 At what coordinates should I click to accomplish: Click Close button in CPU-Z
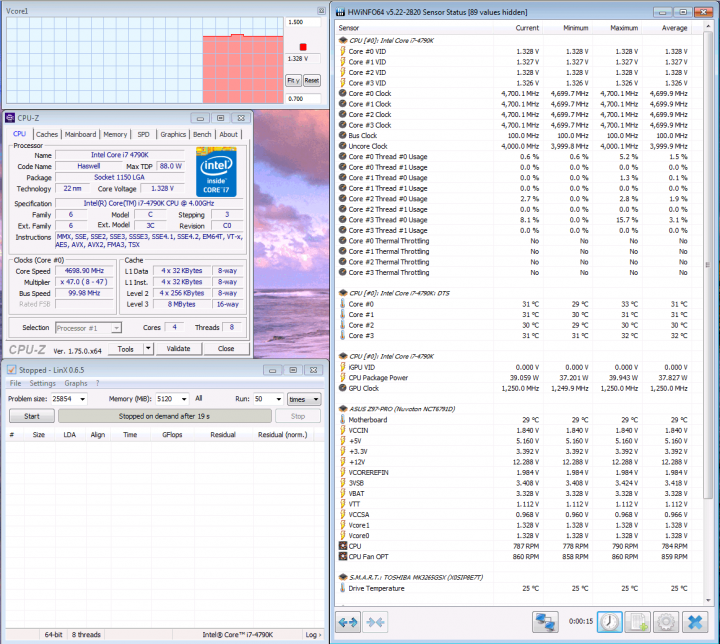click(226, 349)
